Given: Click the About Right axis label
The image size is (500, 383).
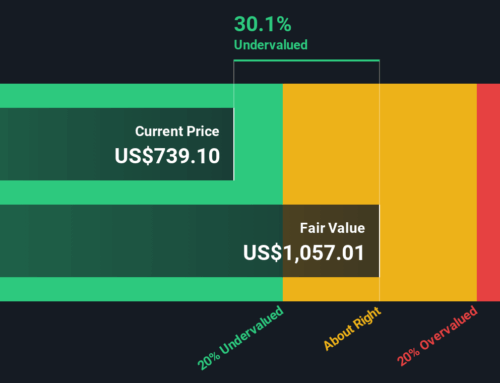Looking at the screenshot, I should 352,328.
